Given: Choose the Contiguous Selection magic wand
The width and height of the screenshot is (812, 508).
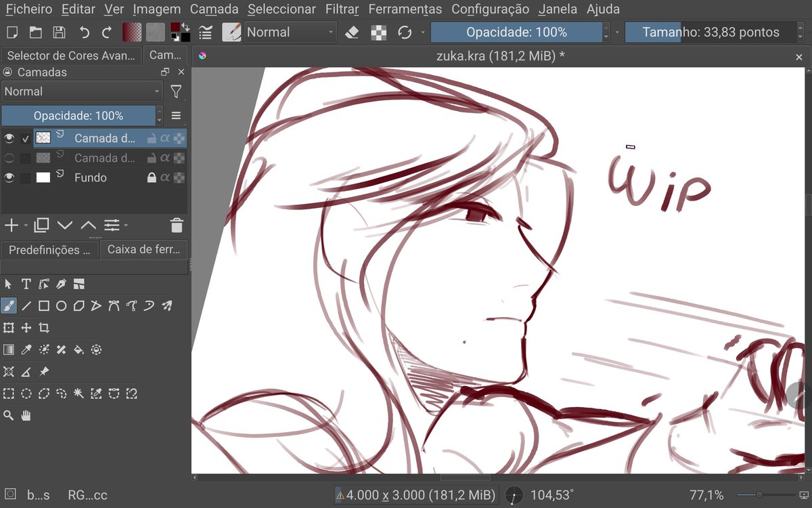Looking at the screenshot, I should click(x=78, y=393).
